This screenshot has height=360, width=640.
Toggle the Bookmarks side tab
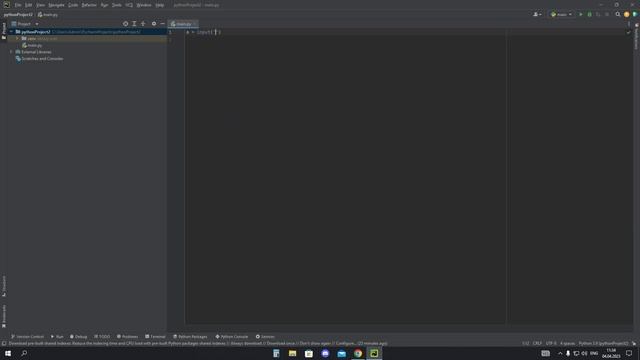pyautogui.click(x=4, y=316)
